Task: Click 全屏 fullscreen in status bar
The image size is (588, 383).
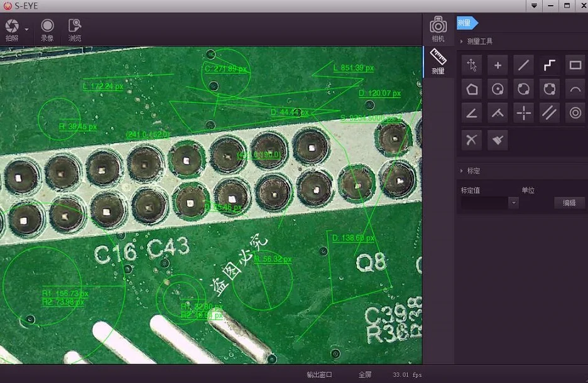Action: click(x=365, y=375)
